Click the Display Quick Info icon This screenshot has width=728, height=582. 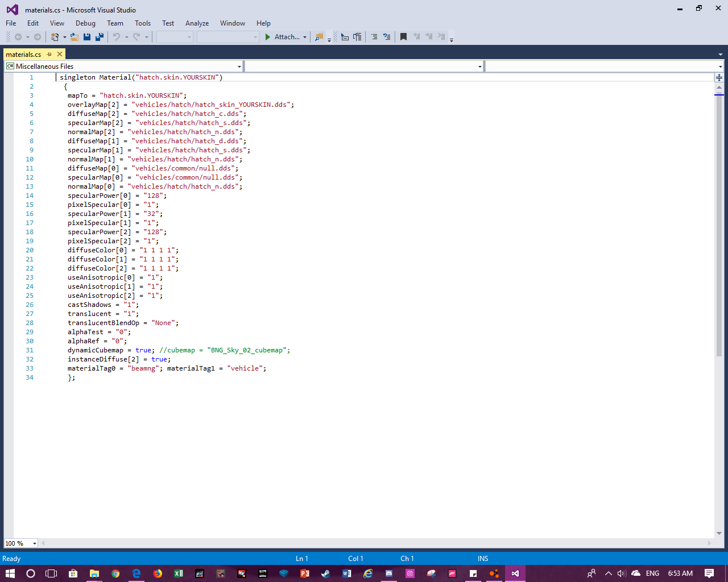345,37
